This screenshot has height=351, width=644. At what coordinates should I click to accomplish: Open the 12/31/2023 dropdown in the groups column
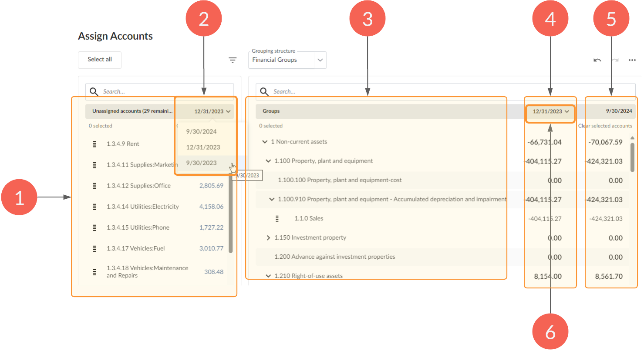550,111
